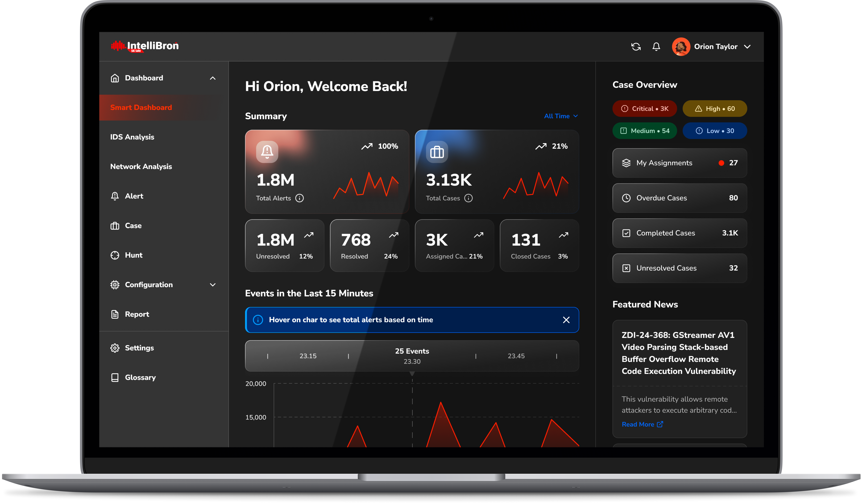
Task: Open the My Assignments card
Action: [680, 163]
